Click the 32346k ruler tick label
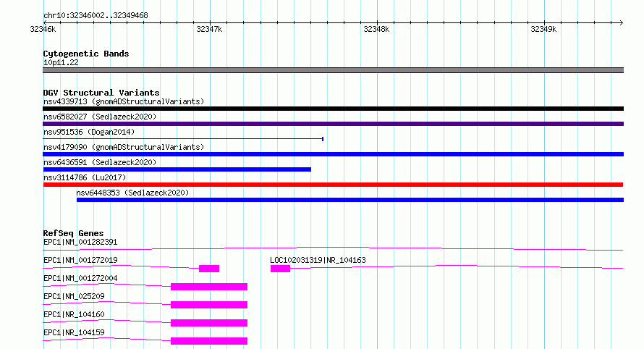This screenshot has height=349, width=644. click(43, 29)
